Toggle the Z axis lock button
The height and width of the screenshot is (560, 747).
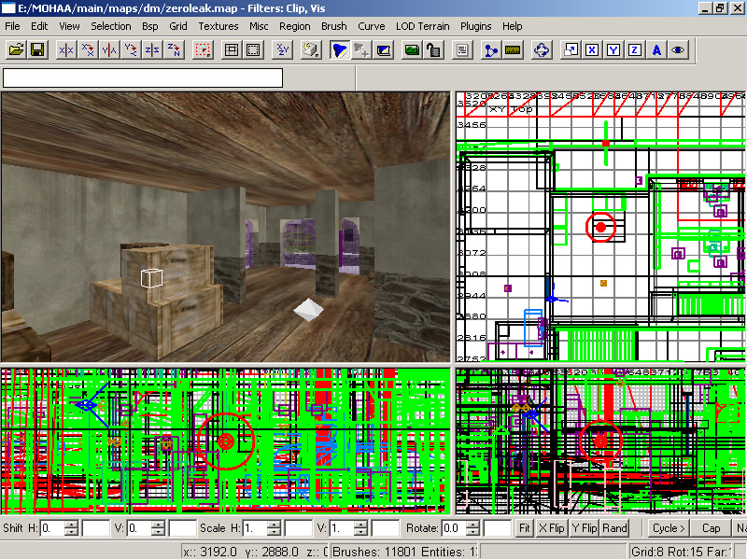(x=635, y=49)
